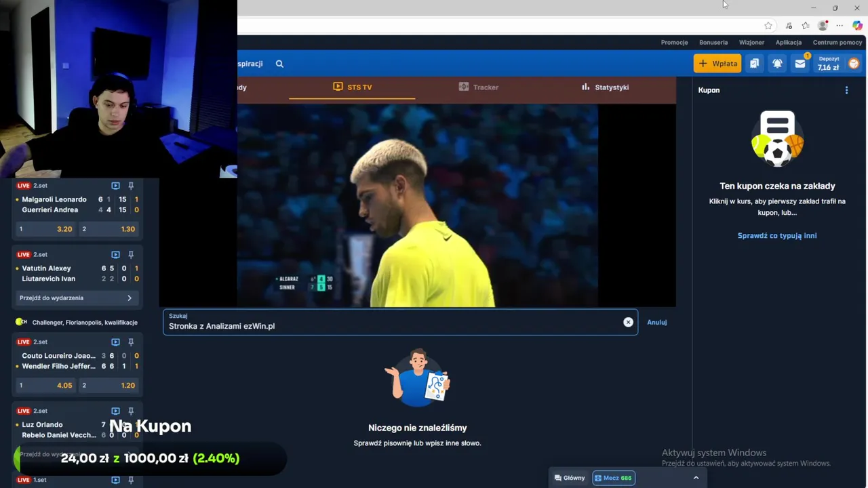Open browser favorites list icon
Viewport: 868px width, 488px height.
(806, 26)
